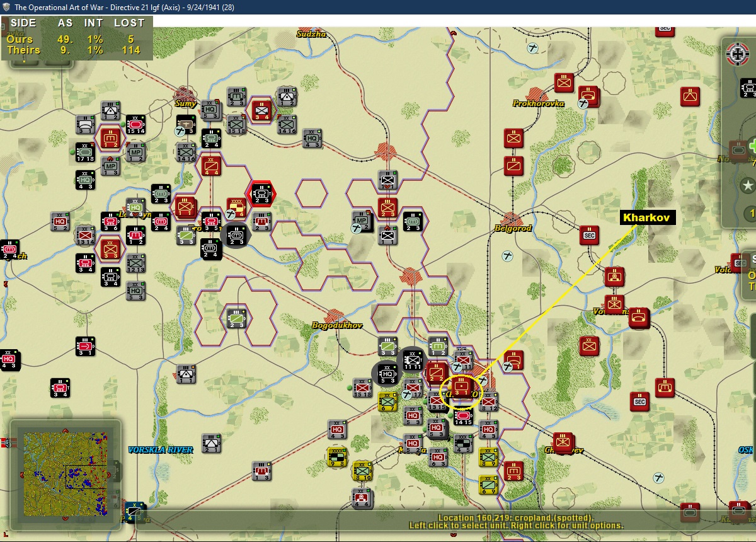Click red 2-3 artillery unit southeast
The image size is (756, 542).
coord(513,471)
